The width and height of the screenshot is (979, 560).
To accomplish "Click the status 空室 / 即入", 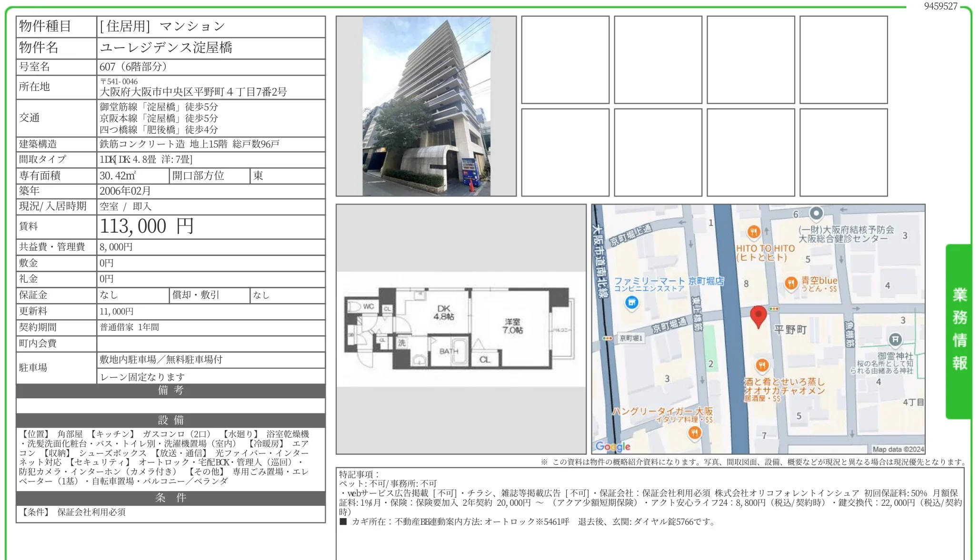I will [126, 206].
